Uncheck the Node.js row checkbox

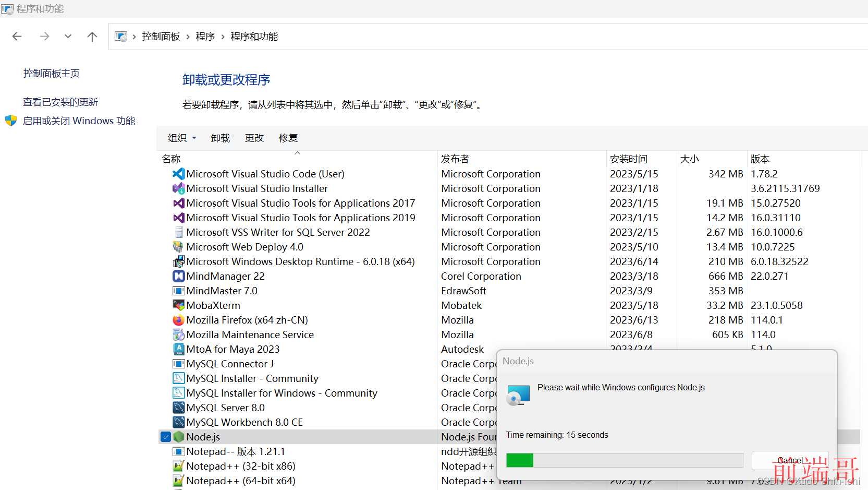[166, 437]
